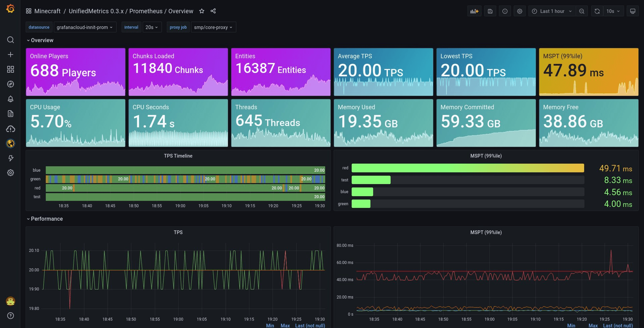The width and height of the screenshot is (644, 328).
Task: Click the Entities panel title
Action: pos(245,56)
